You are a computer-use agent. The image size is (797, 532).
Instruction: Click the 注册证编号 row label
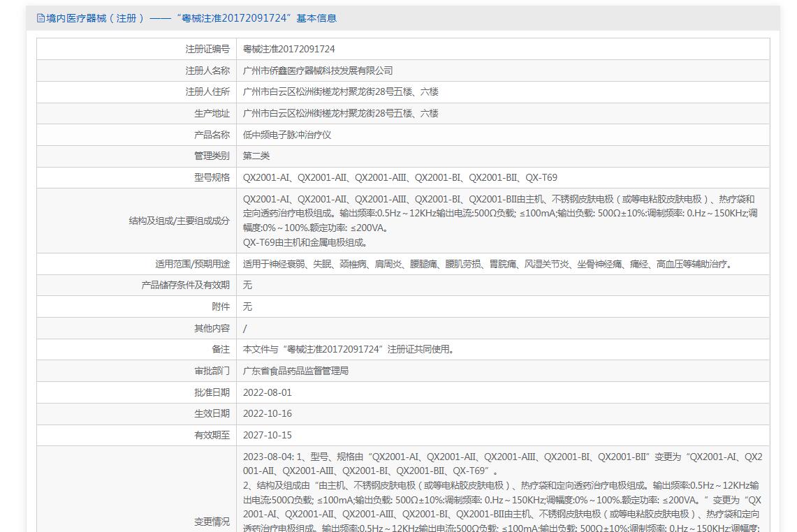[x=207, y=49]
